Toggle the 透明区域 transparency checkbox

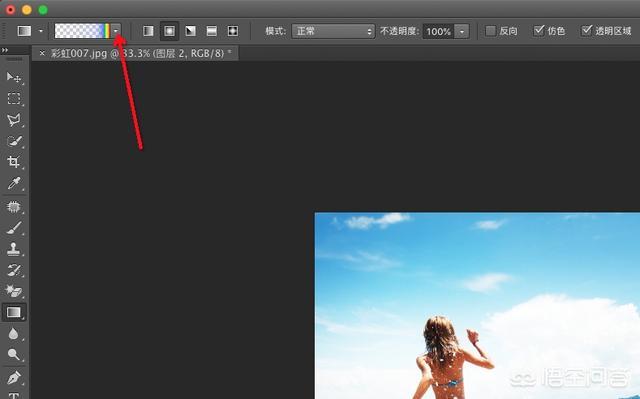coord(586,31)
